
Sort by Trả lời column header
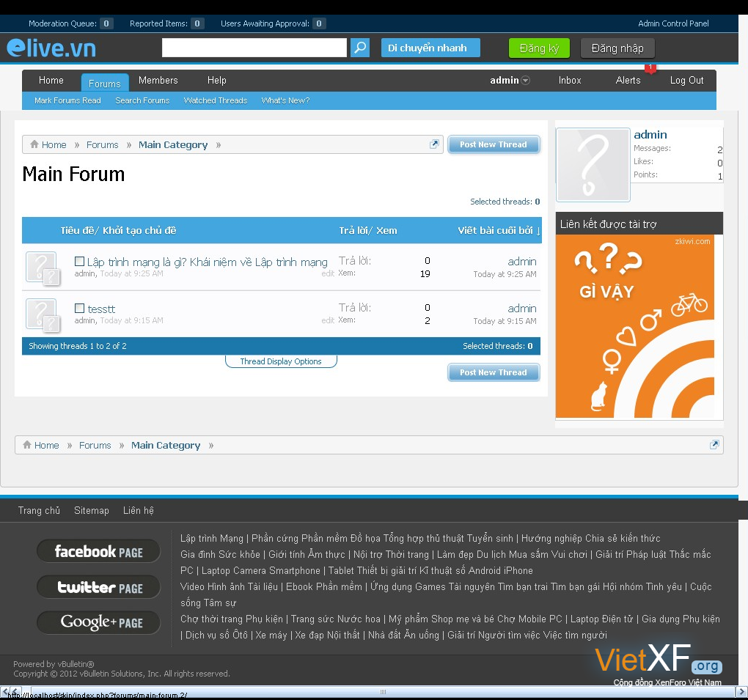(368, 230)
